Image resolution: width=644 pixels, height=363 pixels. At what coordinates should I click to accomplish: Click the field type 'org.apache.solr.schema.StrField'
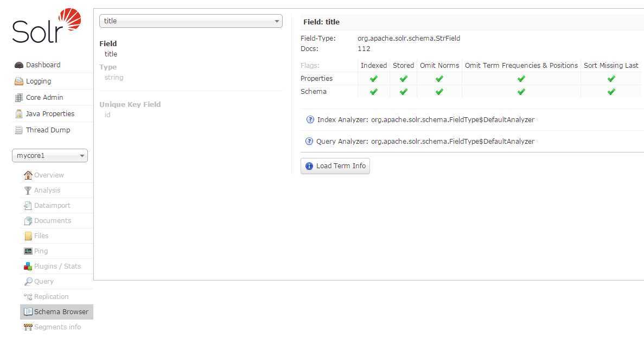pos(409,38)
